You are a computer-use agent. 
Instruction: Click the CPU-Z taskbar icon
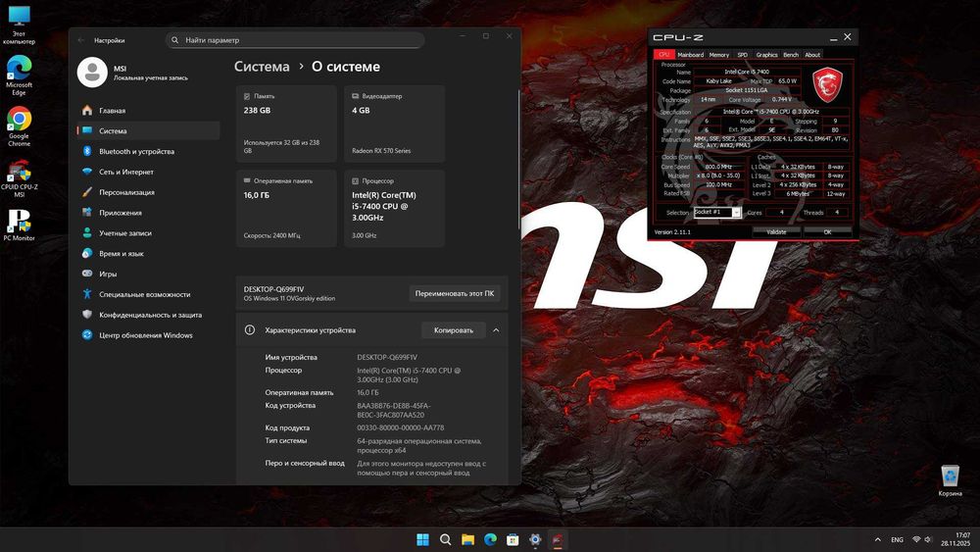[x=558, y=539]
